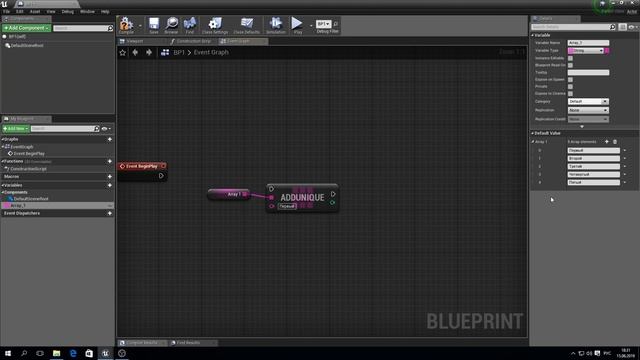Image resolution: width=640 pixels, height=360 pixels.
Task: Click the Add Component button
Action: (26, 28)
